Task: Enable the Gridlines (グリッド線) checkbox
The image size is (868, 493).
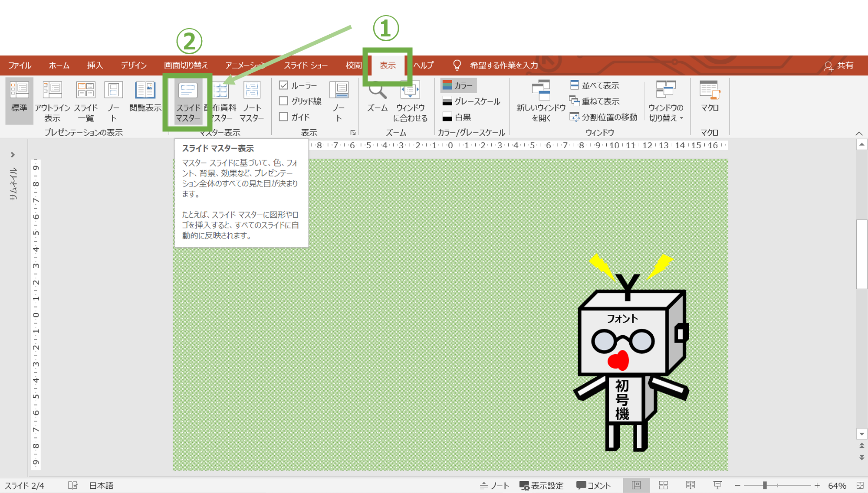Action: [284, 101]
